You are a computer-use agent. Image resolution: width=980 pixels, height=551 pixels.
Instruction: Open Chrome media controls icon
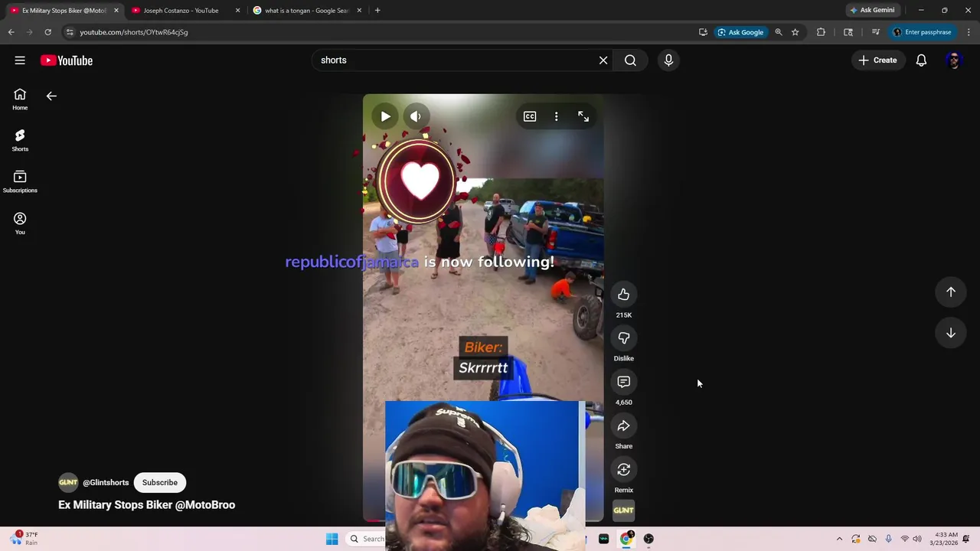(x=876, y=32)
